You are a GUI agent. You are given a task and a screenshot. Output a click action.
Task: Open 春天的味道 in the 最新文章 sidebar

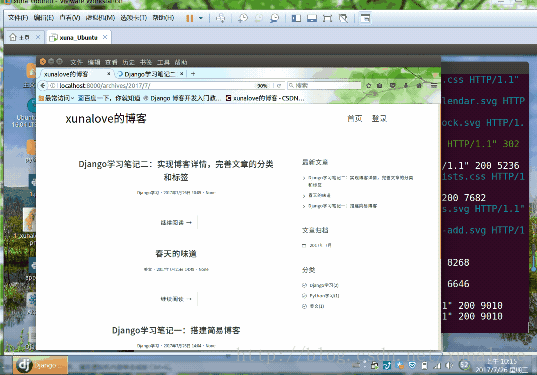(319, 195)
